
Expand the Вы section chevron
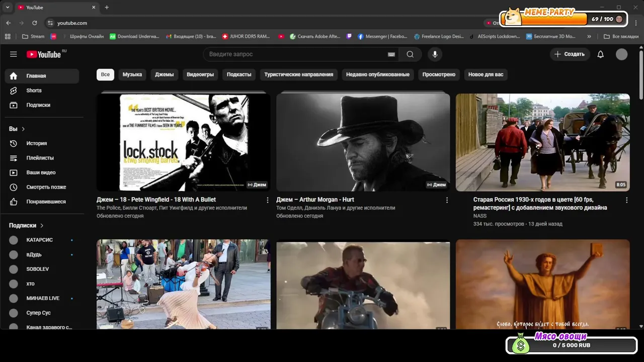tap(23, 129)
